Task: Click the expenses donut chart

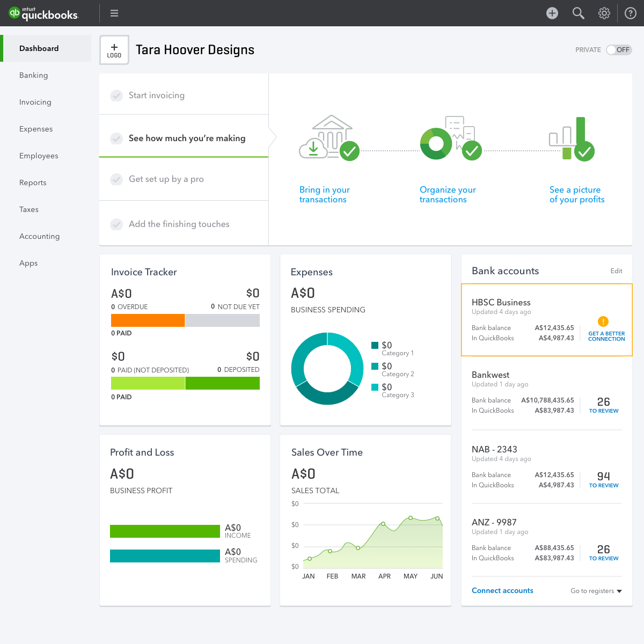Action: tap(327, 369)
